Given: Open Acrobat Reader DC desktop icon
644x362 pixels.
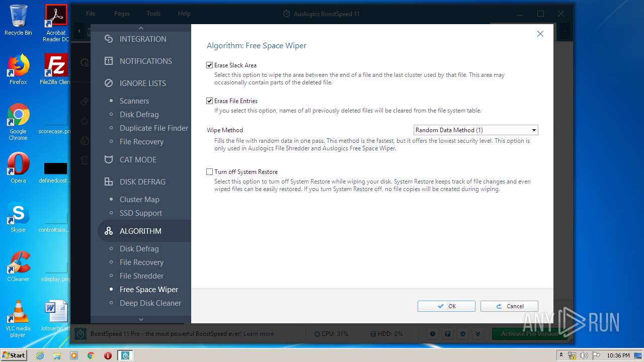Looking at the screenshot, I should click(56, 23).
